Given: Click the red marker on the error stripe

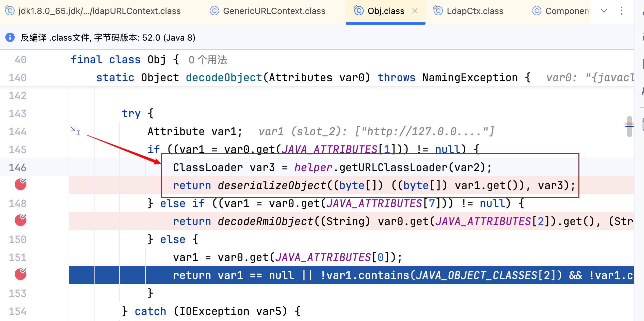Looking at the screenshot, I should click(x=629, y=126).
